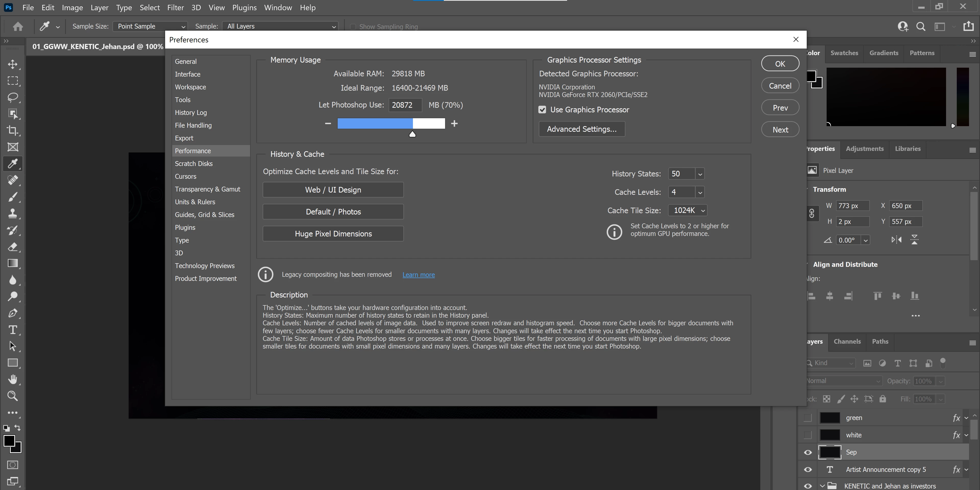
Task: Select the Move tool
Action: coord(13,64)
